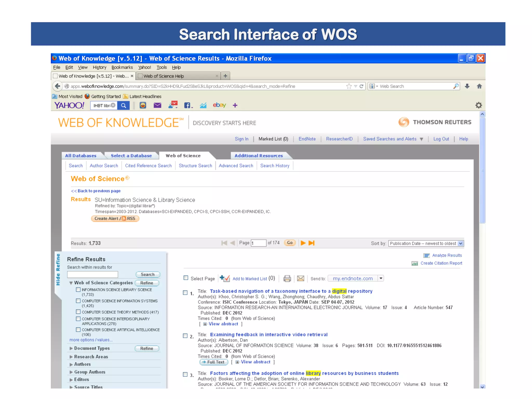Open the Tools menu
The height and width of the screenshot is (399, 532).
click(x=162, y=67)
